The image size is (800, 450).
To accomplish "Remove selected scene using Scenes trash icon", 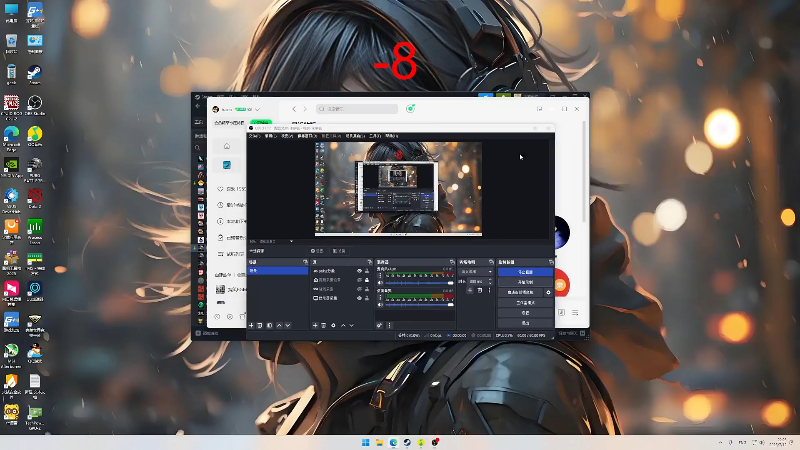I will pyautogui.click(x=260, y=325).
